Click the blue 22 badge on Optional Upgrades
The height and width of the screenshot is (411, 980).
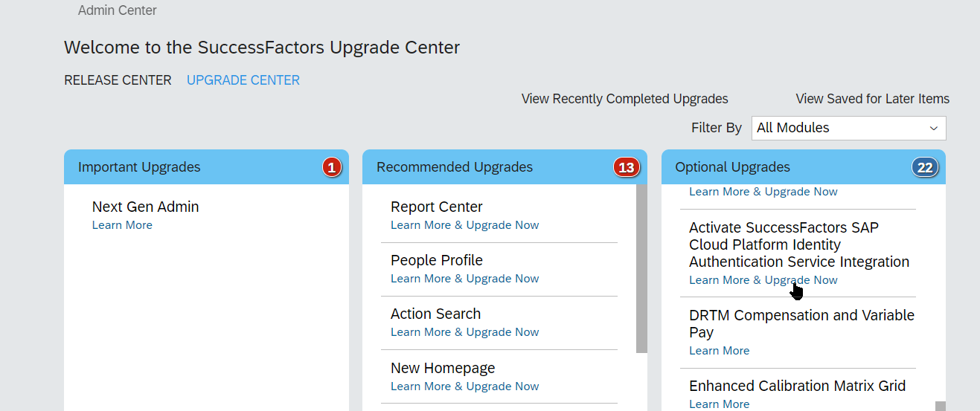[x=925, y=167]
